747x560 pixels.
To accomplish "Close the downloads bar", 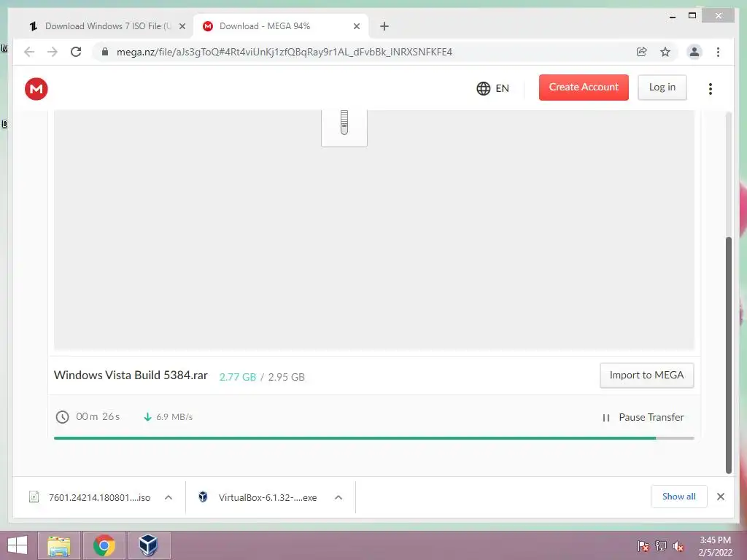I will coord(720,497).
